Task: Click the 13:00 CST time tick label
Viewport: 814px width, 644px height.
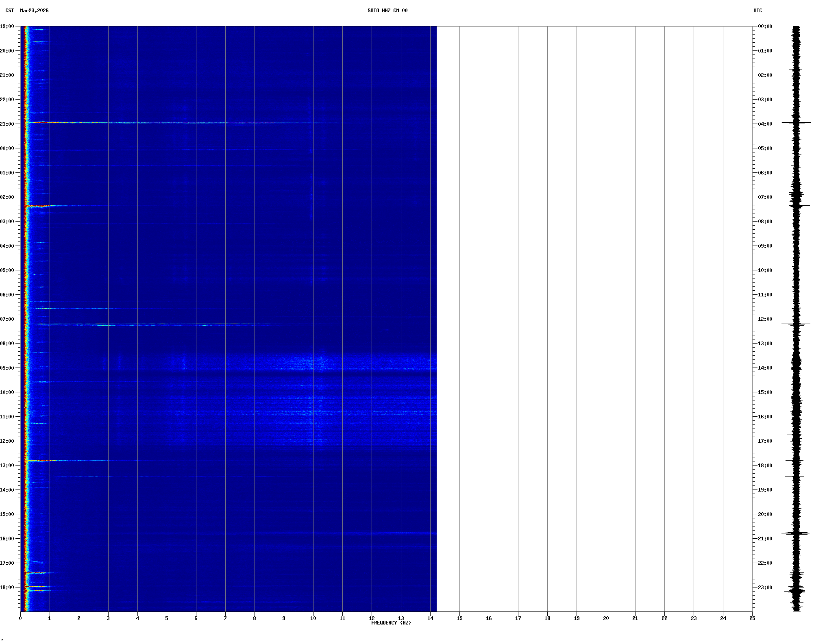Action: pyautogui.click(x=7, y=466)
